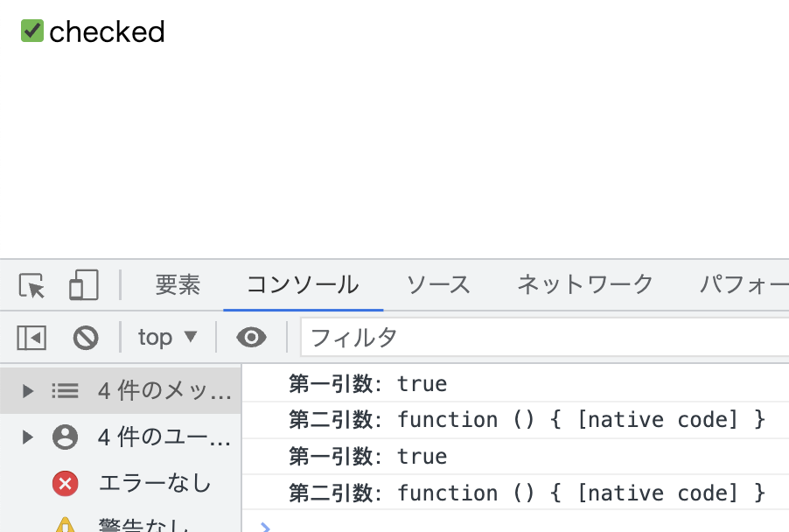This screenshot has width=789, height=532.
Task: Expand the 4 件のユー… group arrow
Action: (x=28, y=437)
